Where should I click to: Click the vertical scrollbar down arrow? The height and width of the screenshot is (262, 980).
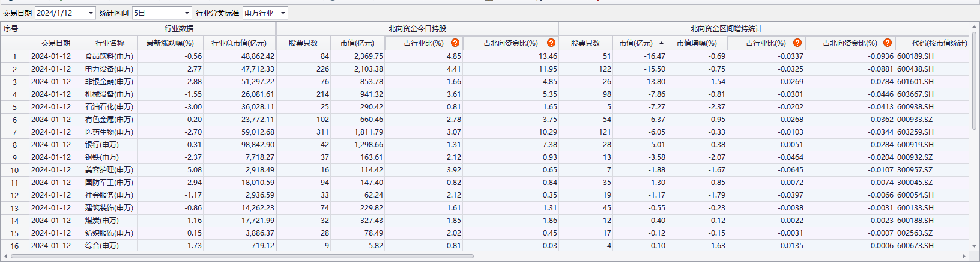[975, 246]
